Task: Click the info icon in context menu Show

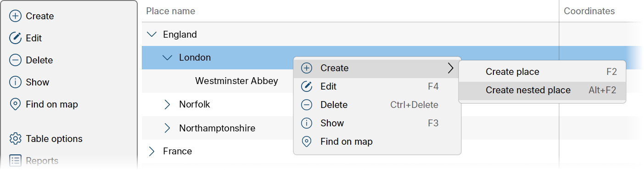Action: pyautogui.click(x=306, y=123)
